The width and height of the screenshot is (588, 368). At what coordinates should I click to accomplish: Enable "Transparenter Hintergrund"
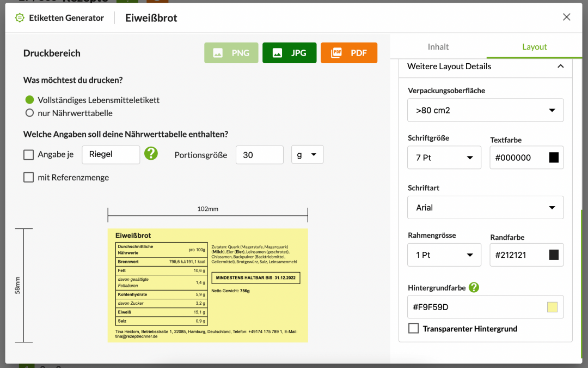(413, 328)
